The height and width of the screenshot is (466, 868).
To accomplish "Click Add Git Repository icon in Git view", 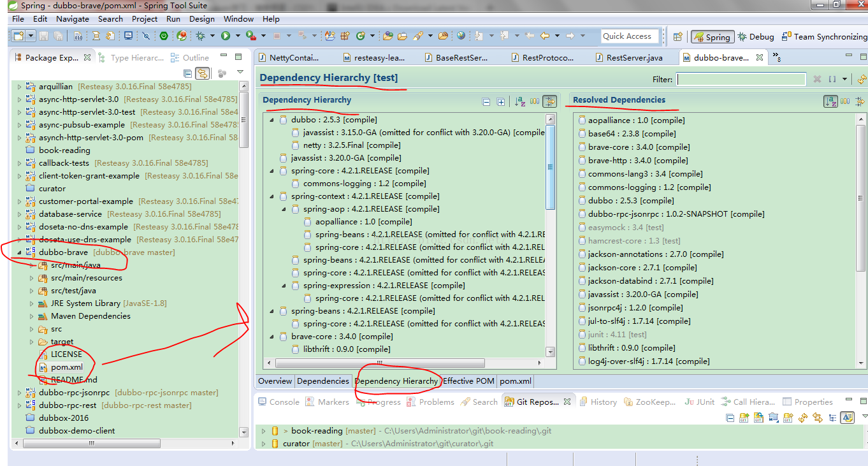I will (x=744, y=418).
